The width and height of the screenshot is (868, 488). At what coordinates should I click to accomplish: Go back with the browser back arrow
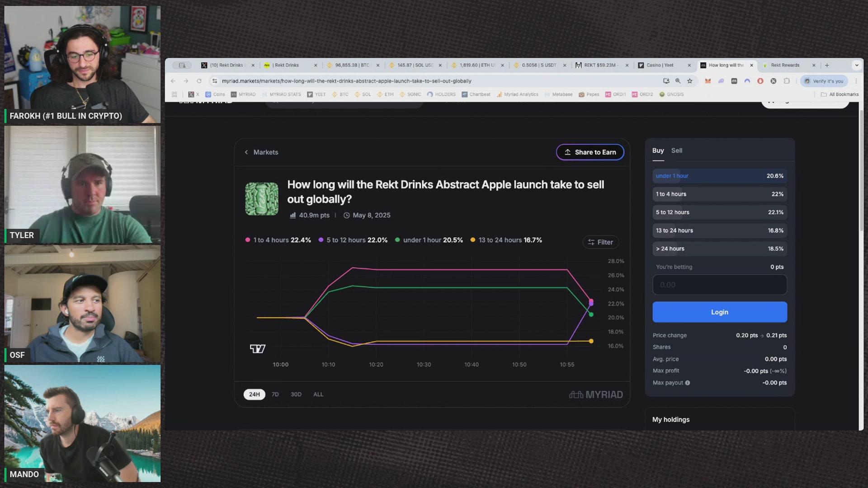click(173, 81)
